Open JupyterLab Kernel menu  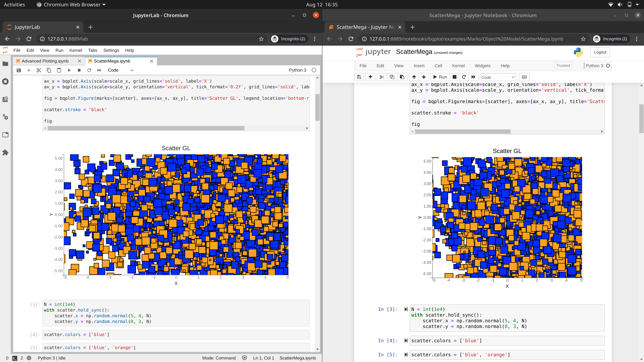pyautogui.click(x=75, y=50)
